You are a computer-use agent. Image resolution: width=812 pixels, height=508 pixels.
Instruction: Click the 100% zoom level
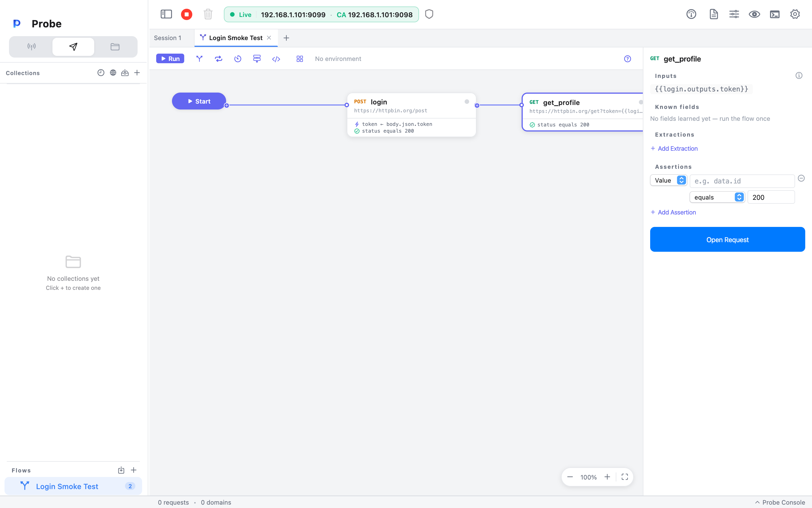pos(588,477)
